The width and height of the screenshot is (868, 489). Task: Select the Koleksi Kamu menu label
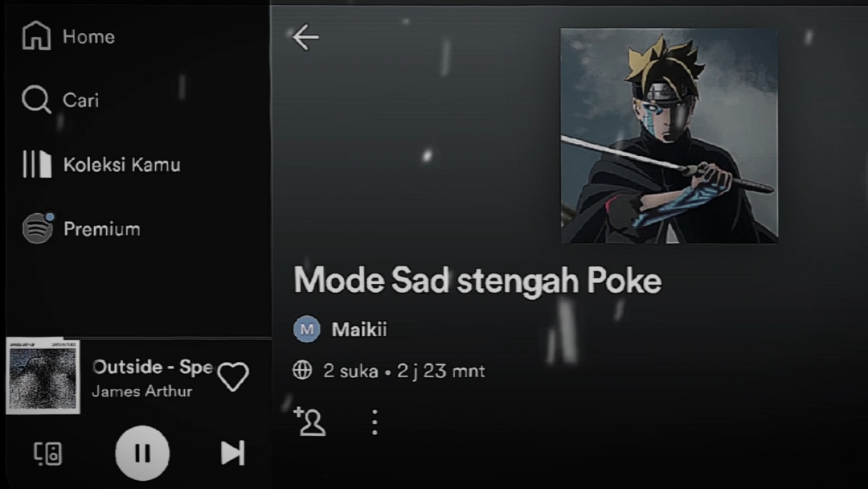pyautogui.click(x=122, y=165)
